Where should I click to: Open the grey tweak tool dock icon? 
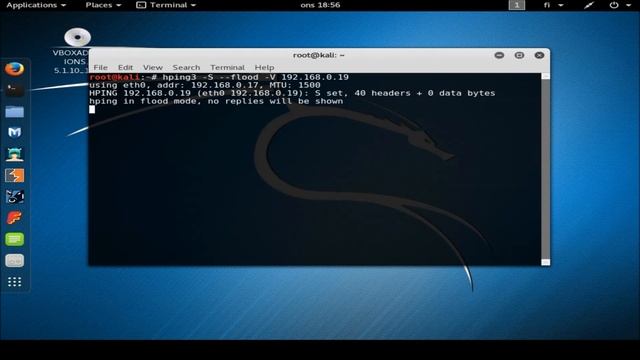pyautogui.click(x=14, y=260)
